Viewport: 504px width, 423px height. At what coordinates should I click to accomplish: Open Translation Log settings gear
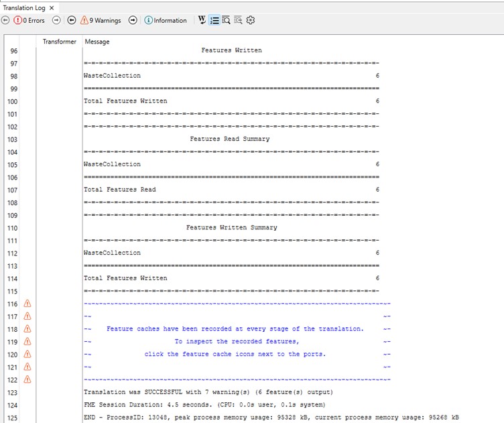pos(251,20)
